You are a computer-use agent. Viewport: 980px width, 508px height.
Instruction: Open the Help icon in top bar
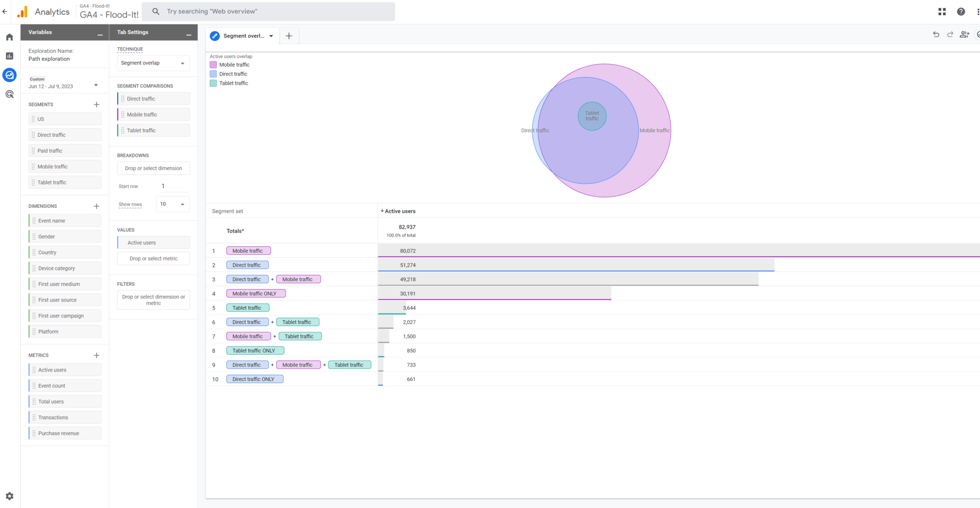click(x=961, y=11)
